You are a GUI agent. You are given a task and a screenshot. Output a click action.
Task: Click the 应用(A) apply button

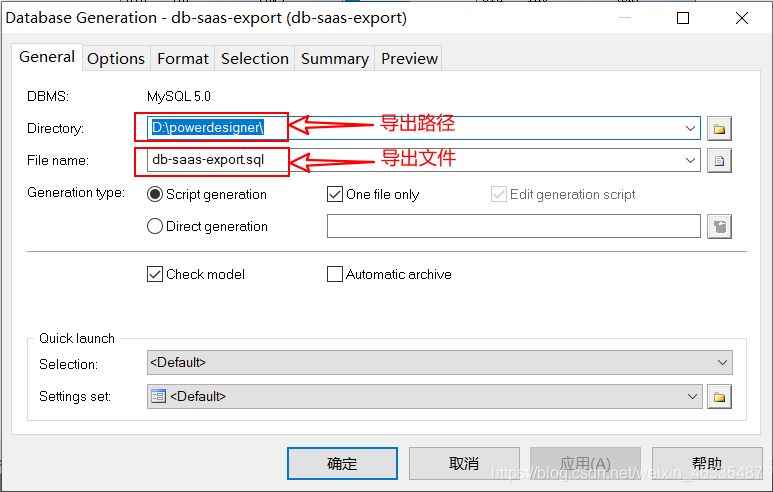tap(585, 463)
